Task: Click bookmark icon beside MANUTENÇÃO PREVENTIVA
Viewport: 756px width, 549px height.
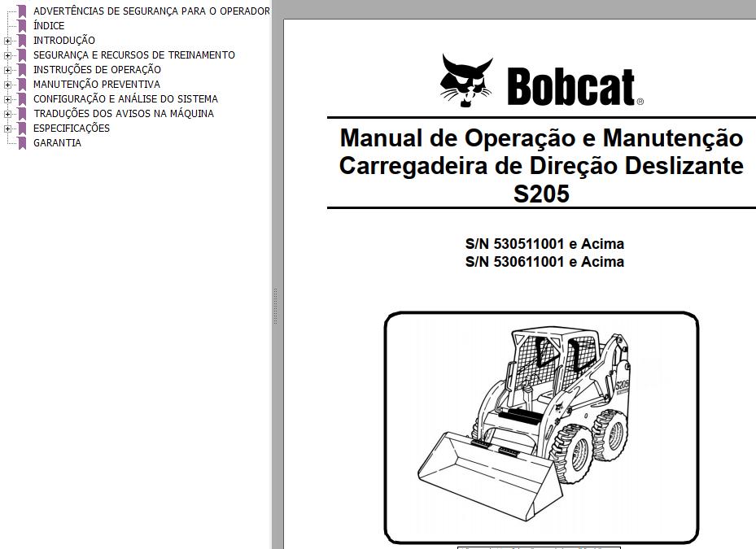Action: [22, 85]
